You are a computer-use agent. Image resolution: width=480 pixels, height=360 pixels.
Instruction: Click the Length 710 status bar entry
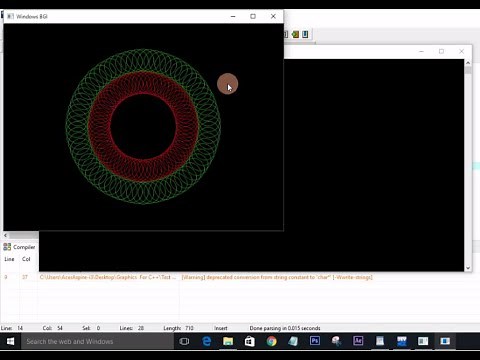(x=178, y=328)
